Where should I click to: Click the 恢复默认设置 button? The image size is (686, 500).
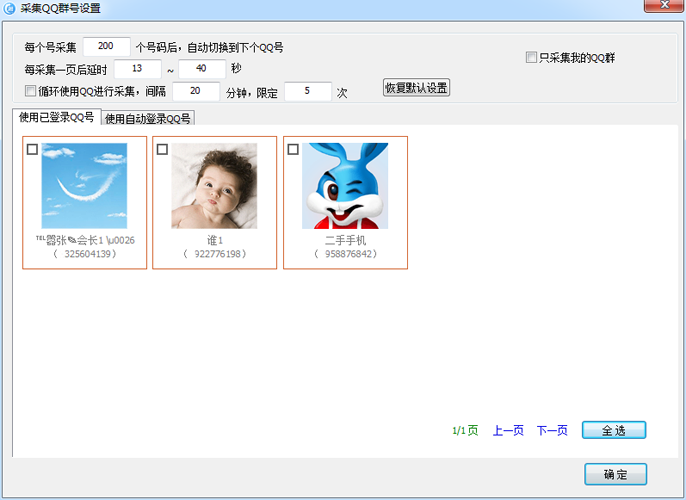click(416, 87)
